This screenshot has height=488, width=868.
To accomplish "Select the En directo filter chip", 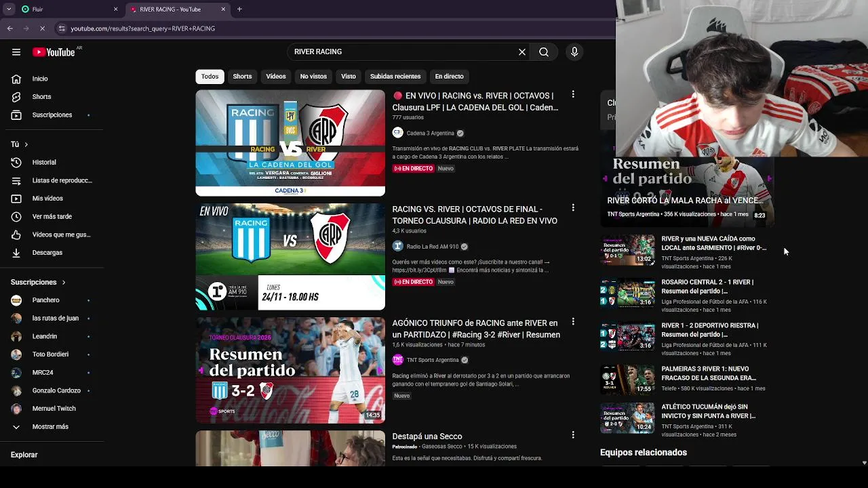I will click(450, 77).
